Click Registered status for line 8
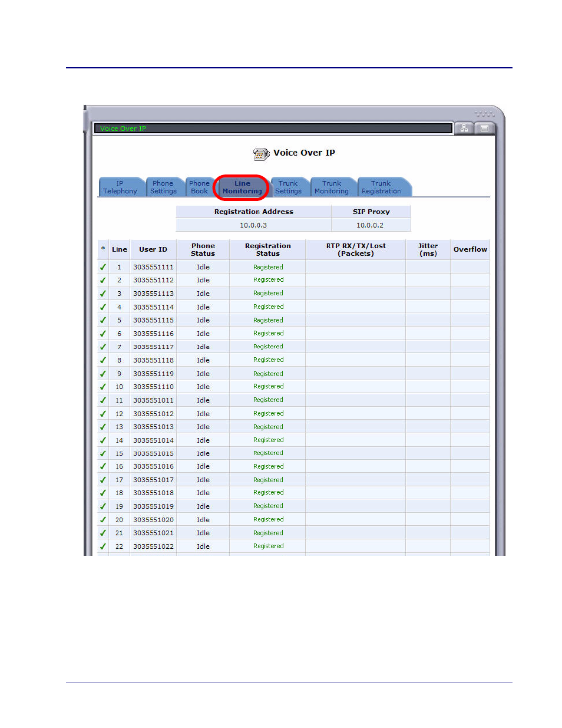Viewport: 562px width, 728px height. [x=269, y=360]
